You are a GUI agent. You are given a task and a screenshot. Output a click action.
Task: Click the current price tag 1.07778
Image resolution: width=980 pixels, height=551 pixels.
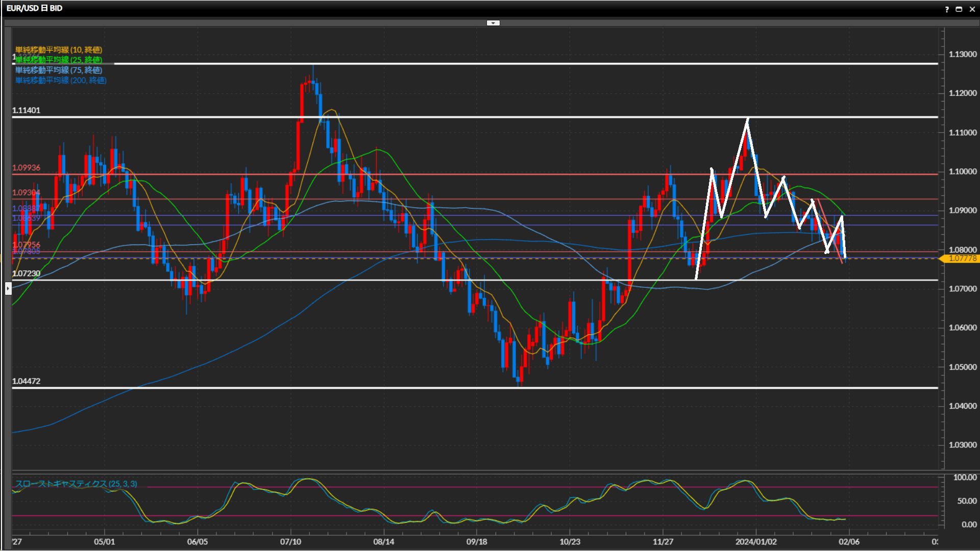(962, 259)
